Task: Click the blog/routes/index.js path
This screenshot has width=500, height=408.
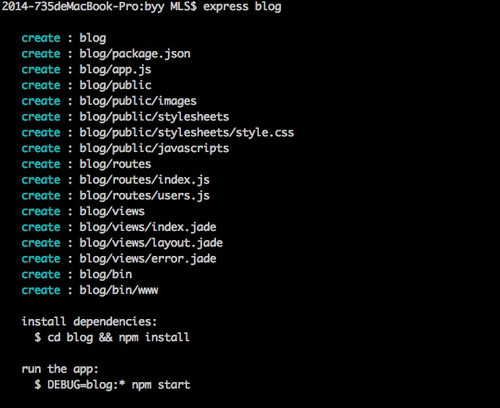Action: pos(144,180)
